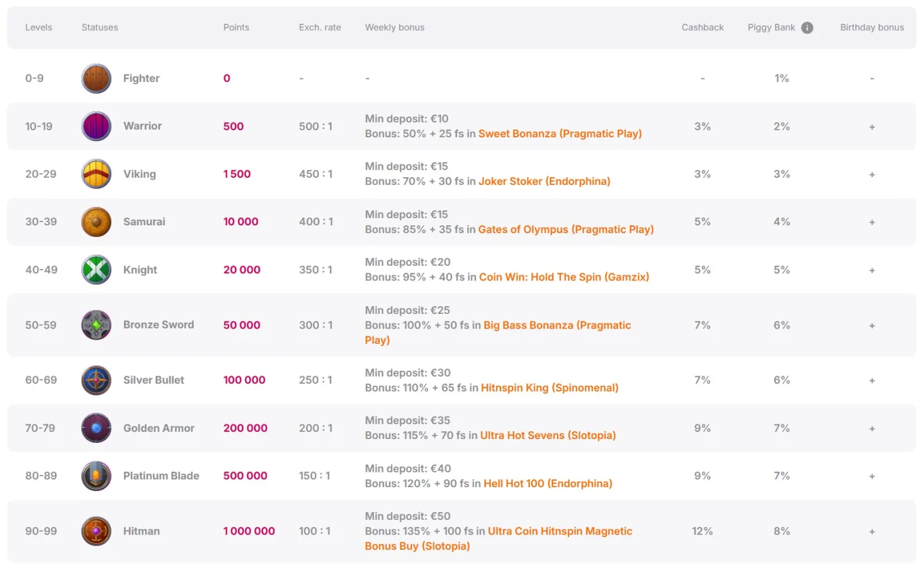
Task: Click the Hitman status badge icon
Action: point(96,531)
